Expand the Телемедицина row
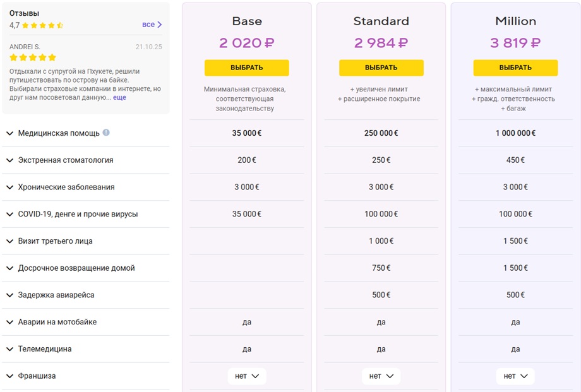Viewport: 581px width, 392px height. tap(86, 349)
